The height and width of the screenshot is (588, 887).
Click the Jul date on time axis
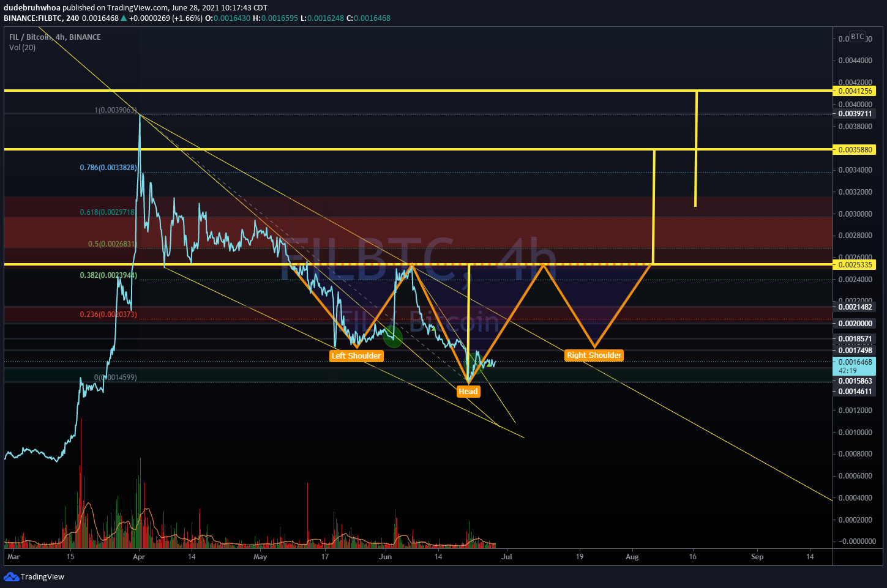click(507, 556)
